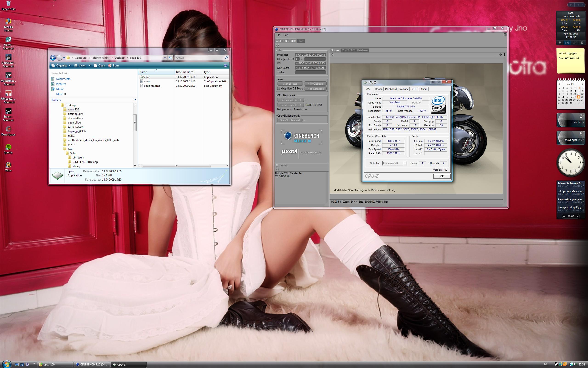Select the CINEBENCH R10.app folder
This screenshot has width=588, height=368.
point(85,162)
